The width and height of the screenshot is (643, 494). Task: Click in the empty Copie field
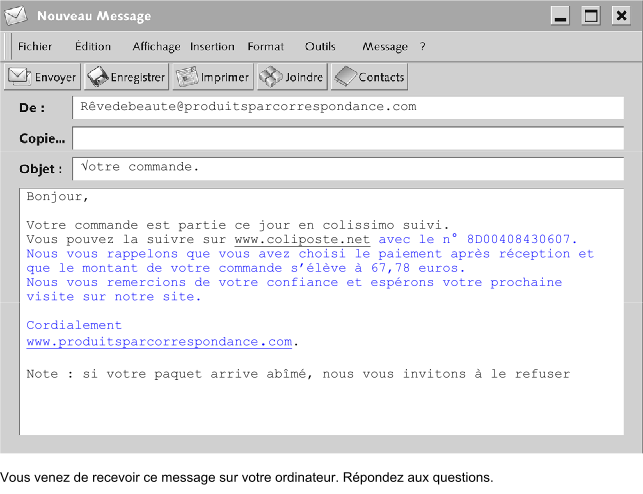click(x=347, y=138)
